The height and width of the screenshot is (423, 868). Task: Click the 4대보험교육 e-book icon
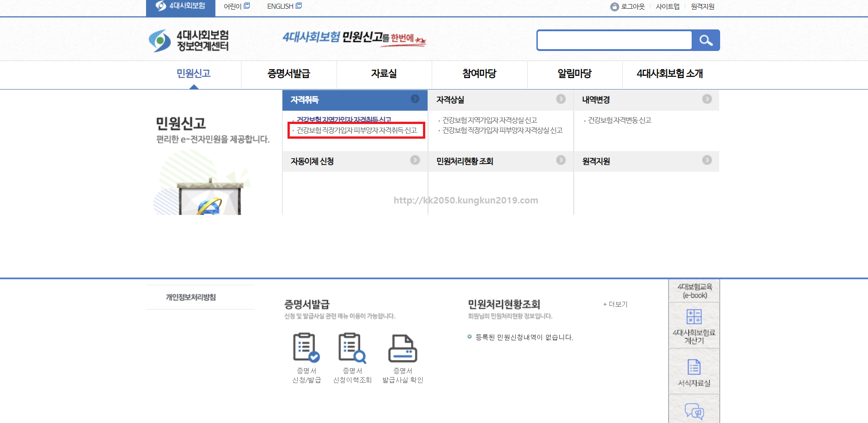click(x=693, y=290)
